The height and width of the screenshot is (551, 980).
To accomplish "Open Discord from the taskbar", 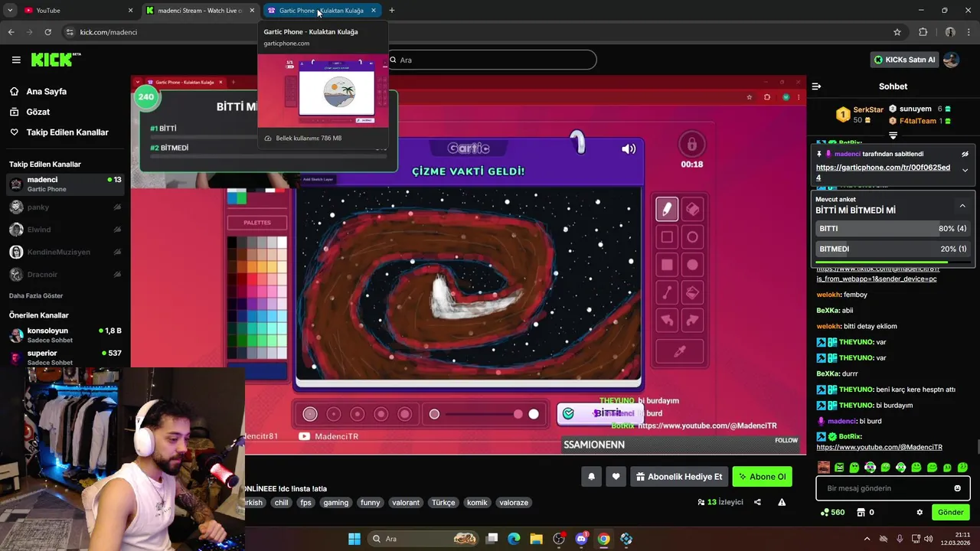I will point(581,539).
